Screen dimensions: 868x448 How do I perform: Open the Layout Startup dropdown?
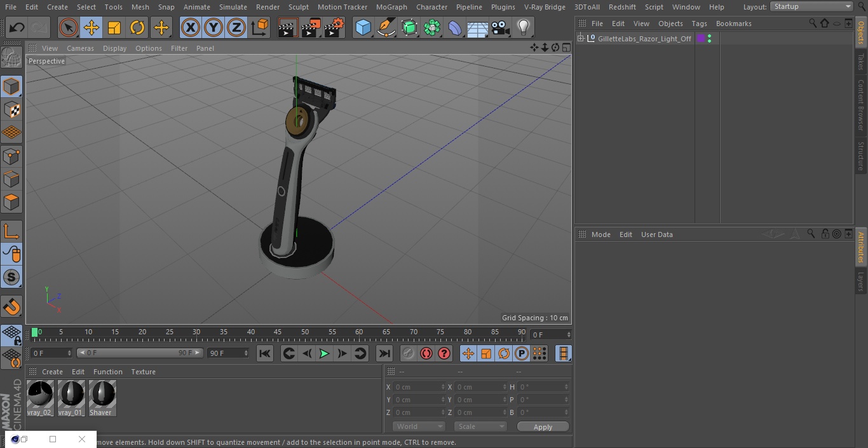811,6
